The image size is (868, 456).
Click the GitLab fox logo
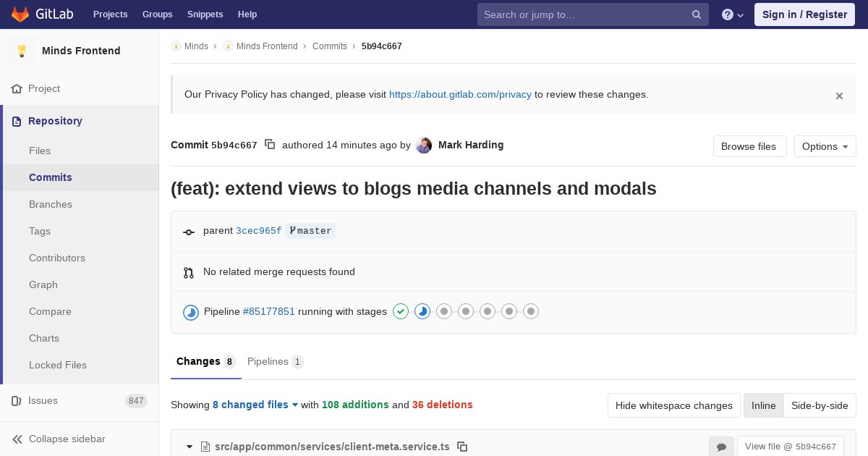(x=20, y=14)
